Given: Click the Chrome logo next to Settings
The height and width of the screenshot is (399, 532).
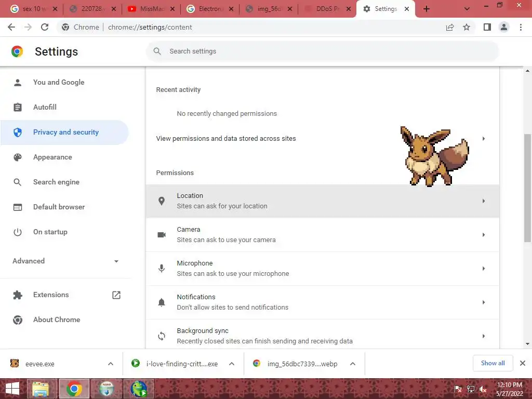Looking at the screenshot, I should [17, 51].
